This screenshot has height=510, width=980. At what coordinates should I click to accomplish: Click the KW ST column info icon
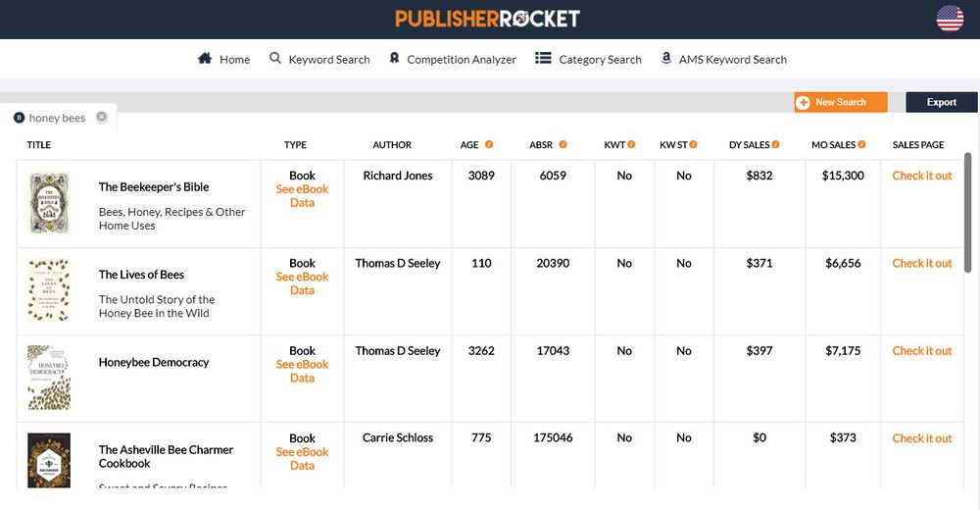pos(693,144)
